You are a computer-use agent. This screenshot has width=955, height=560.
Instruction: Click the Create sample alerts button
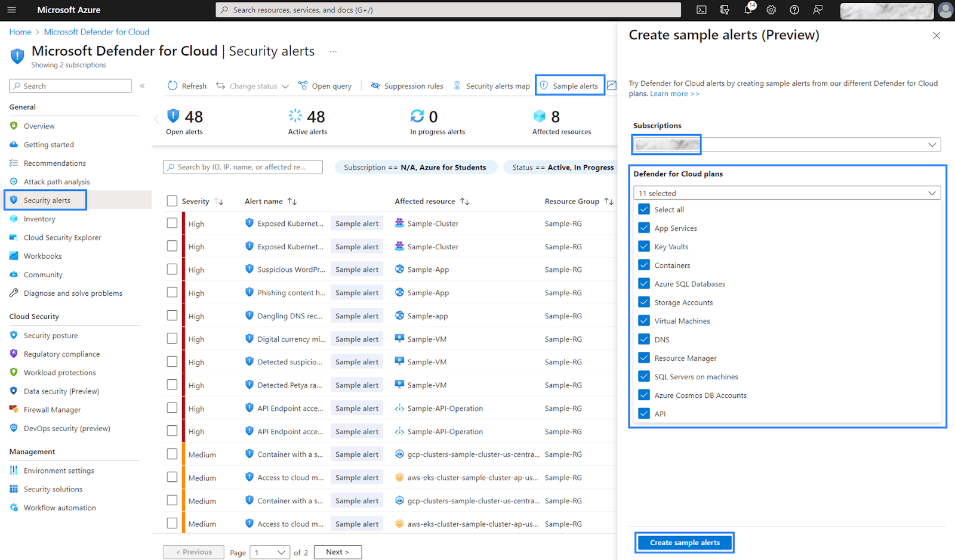pos(685,543)
